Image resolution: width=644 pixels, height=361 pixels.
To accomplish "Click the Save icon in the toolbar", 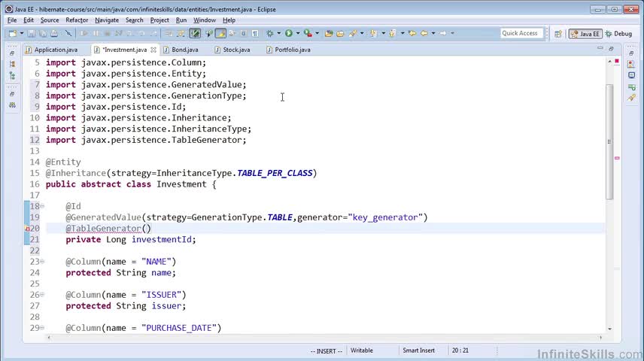I will click(x=31, y=33).
